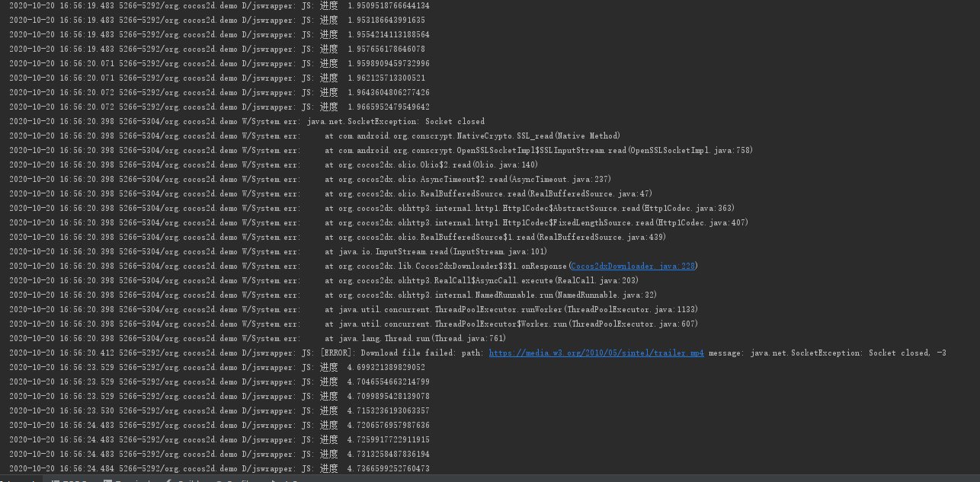
Task: Select the progress 4.7366599252760473 log line
Action: point(373,469)
